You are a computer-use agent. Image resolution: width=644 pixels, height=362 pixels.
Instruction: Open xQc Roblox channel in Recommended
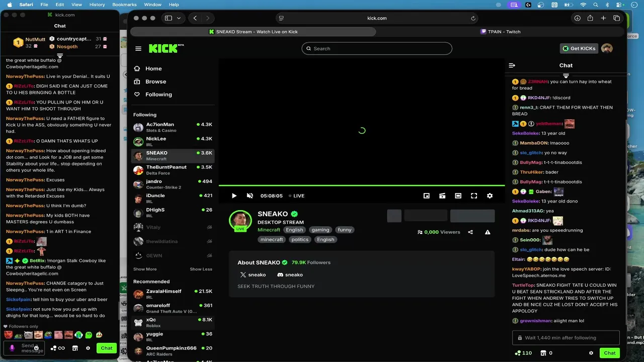pyautogui.click(x=173, y=322)
